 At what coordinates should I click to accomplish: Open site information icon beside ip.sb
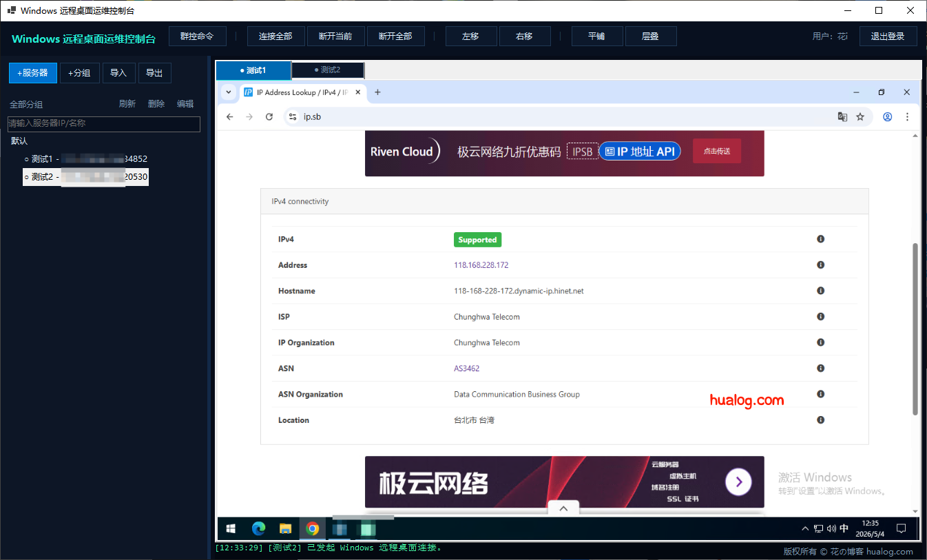[292, 116]
